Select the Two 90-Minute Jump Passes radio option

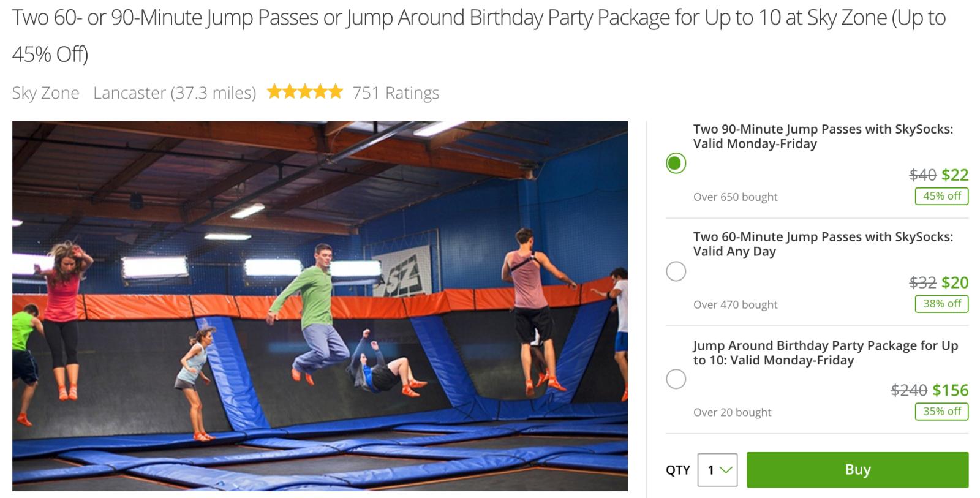[x=676, y=163]
